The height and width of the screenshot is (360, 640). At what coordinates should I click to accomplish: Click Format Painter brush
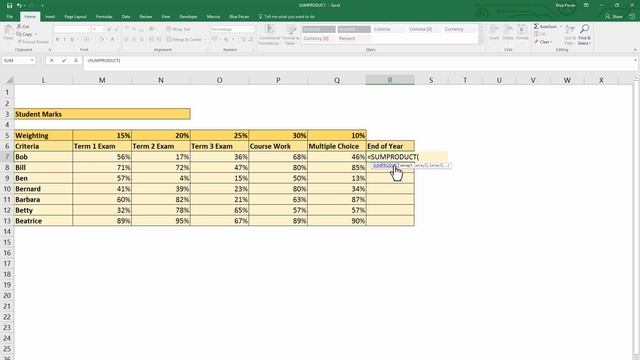(33, 42)
